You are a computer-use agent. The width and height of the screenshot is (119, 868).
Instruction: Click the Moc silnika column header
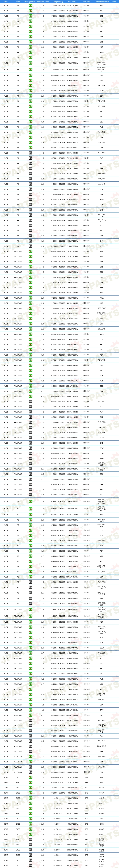point(72,2)
